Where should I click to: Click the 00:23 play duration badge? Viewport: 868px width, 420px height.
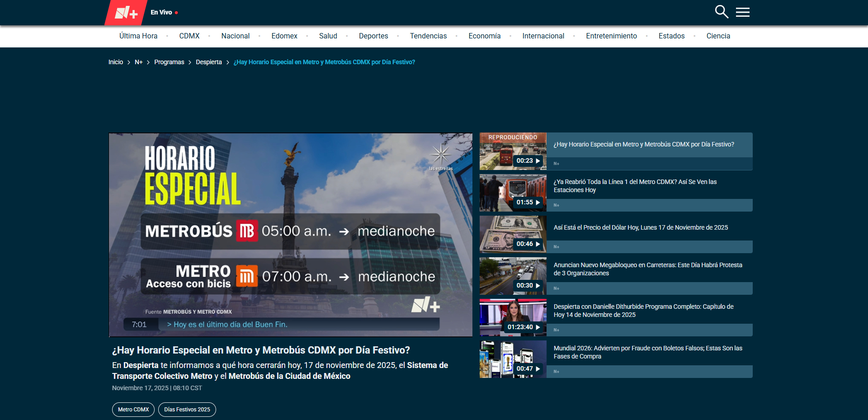[x=528, y=160]
